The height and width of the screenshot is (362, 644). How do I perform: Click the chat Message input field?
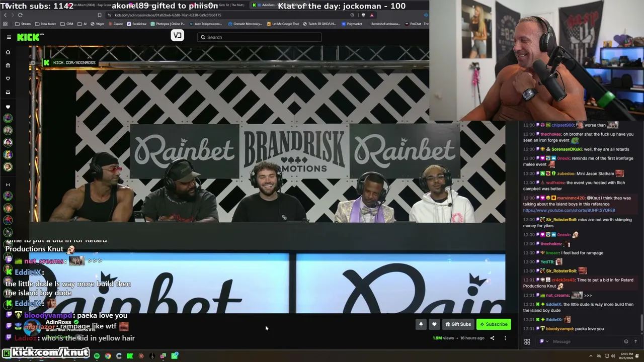pyautogui.click(x=584, y=341)
